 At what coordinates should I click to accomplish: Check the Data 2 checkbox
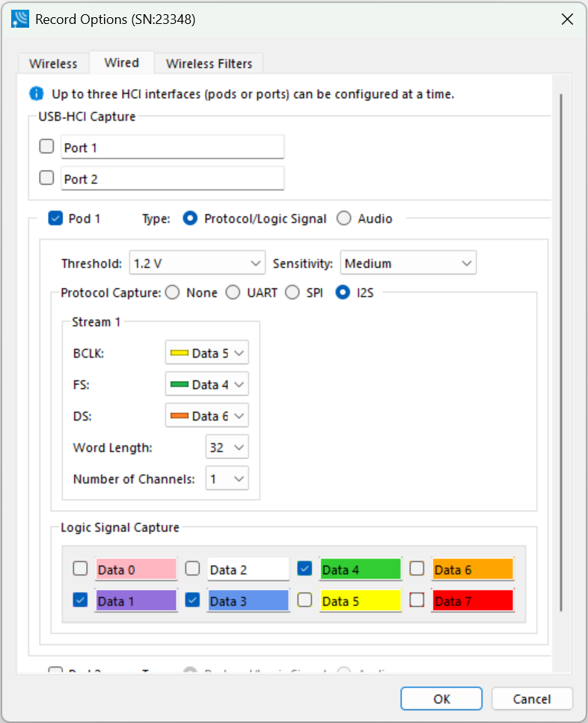coord(192,569)
